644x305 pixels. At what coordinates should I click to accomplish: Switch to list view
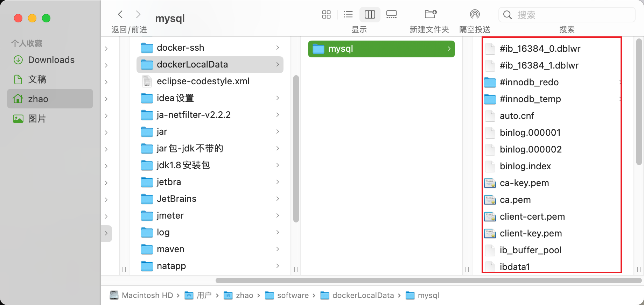tap(348, 14)
